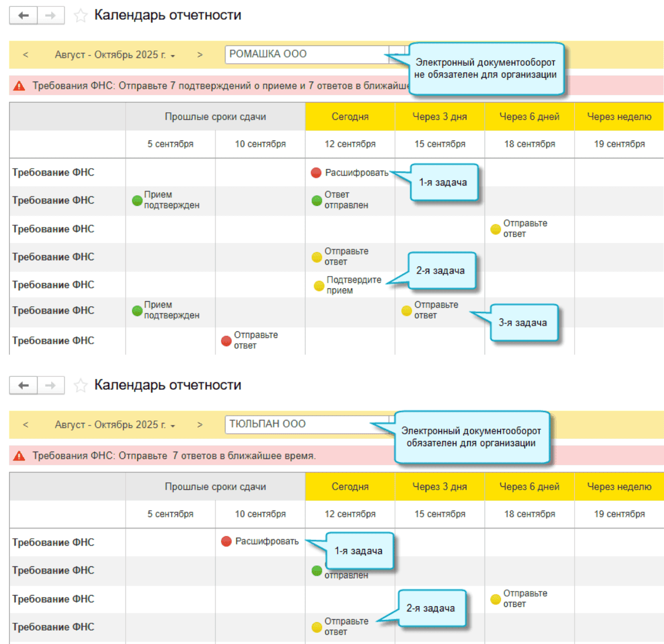Image resolution: width=664 pixels, height=644 pixels.
Task: Open Ответ отправлен status in РОМАШКА ООО calendar
Action: (x=346, y=200)
